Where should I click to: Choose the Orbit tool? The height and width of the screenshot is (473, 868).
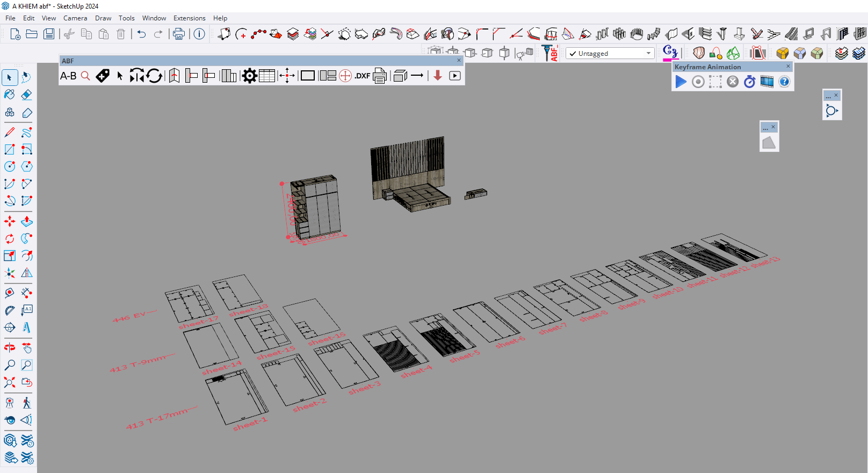coord(10,348)
